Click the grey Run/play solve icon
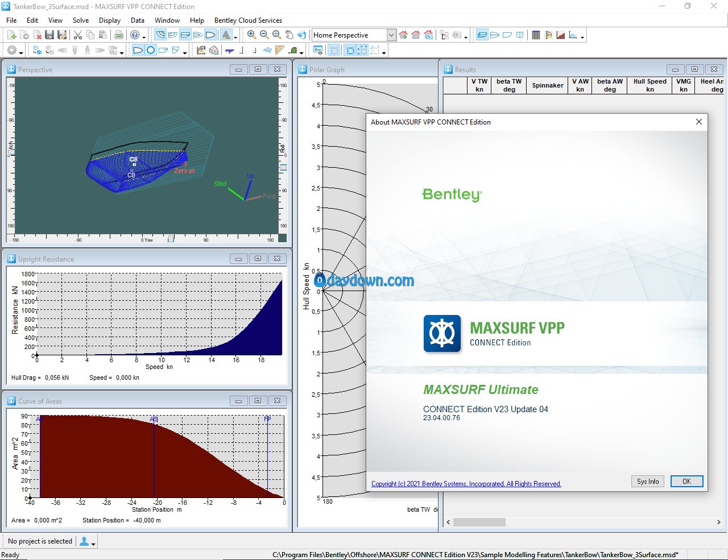This screenshot has width=728, height=560. 12,50
